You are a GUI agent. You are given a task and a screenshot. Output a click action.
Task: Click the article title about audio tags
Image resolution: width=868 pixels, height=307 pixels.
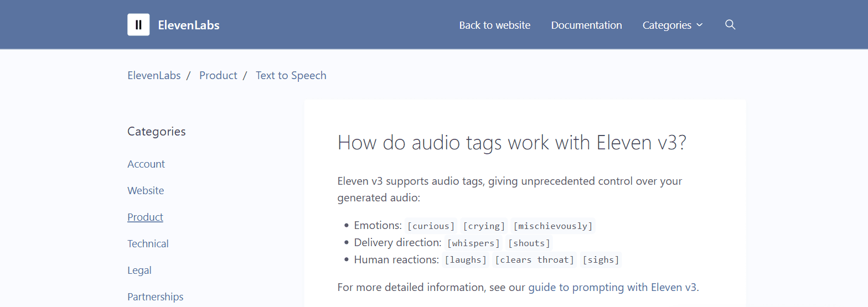tap(512, 143)
